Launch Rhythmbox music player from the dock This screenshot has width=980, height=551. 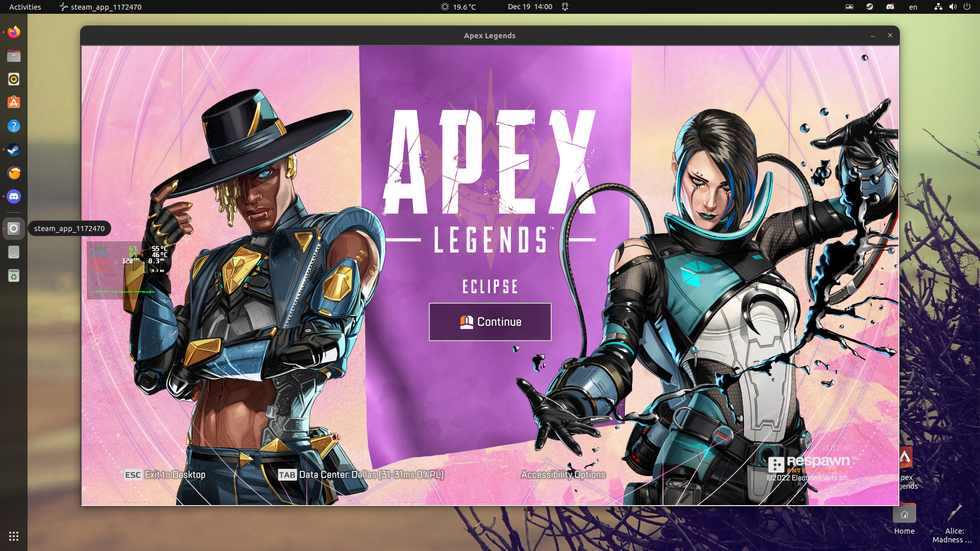click(x=14, y=79)
